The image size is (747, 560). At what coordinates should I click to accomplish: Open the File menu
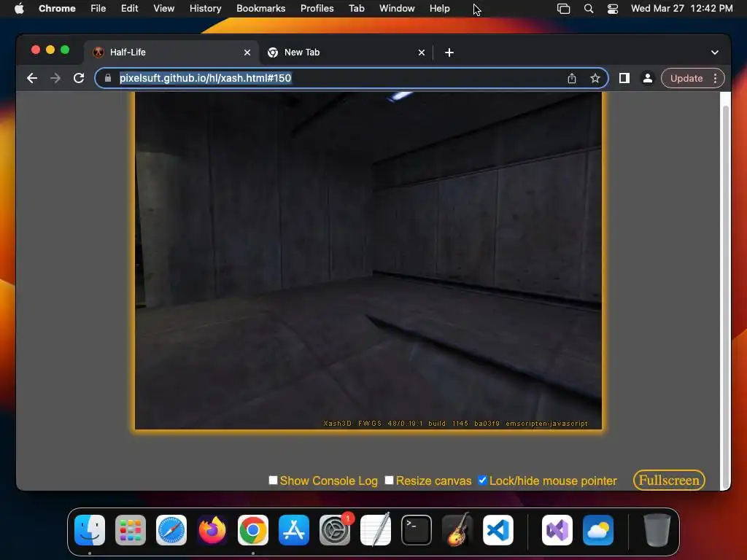pyautogui.click(x=98, y=9)
